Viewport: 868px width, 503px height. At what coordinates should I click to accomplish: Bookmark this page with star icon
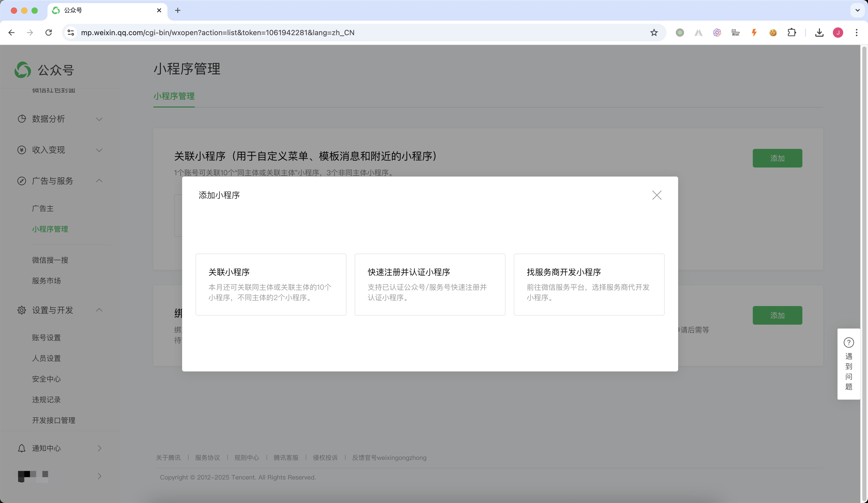coord(654,32)
